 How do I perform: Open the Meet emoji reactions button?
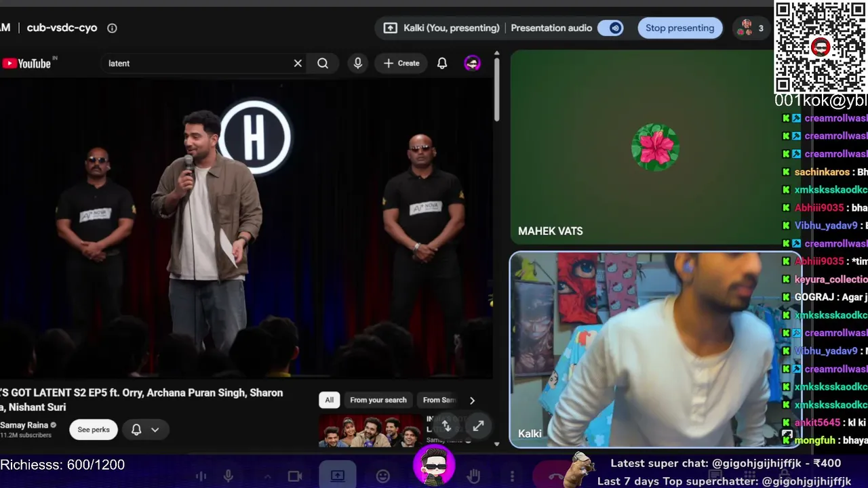383,476
